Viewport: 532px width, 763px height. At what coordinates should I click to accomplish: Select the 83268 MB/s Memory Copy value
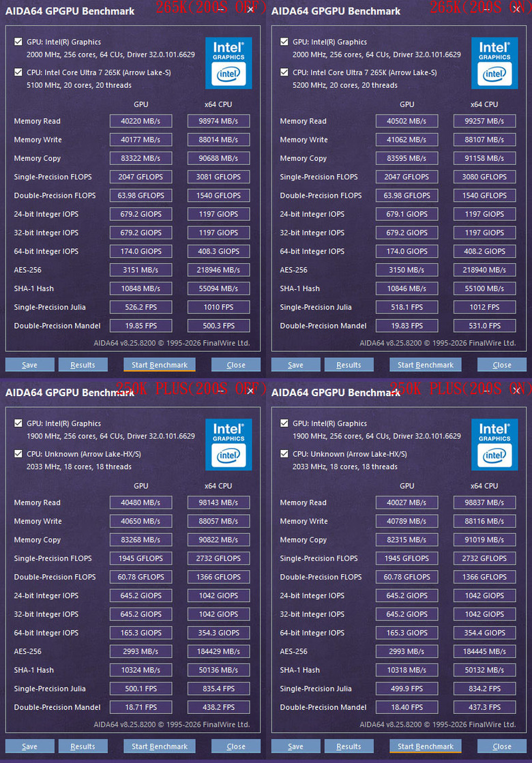click(x=141, y=539)
